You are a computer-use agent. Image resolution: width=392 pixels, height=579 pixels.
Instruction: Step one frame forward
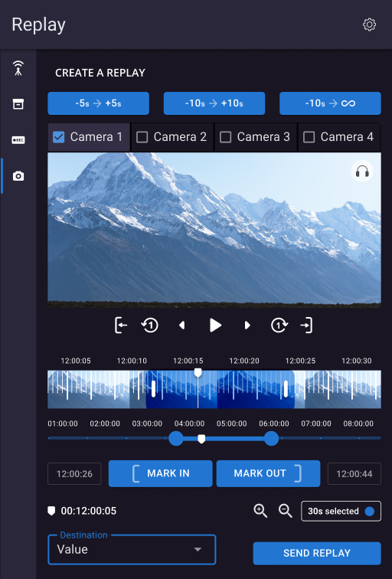click(247, 325)
